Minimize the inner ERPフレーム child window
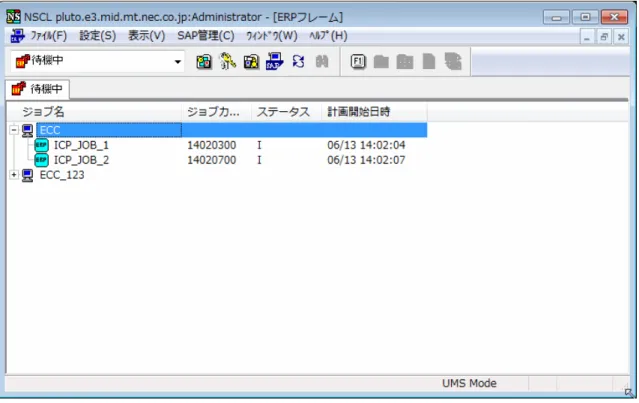 click(586, 37)
